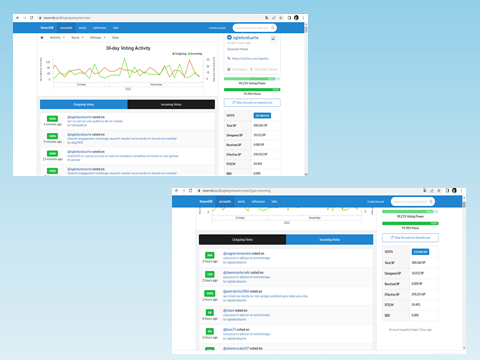Viewport: 480px width, 360px height.
Task: Open the side panel icon in the top browser
Action: [x=289, y=18]
